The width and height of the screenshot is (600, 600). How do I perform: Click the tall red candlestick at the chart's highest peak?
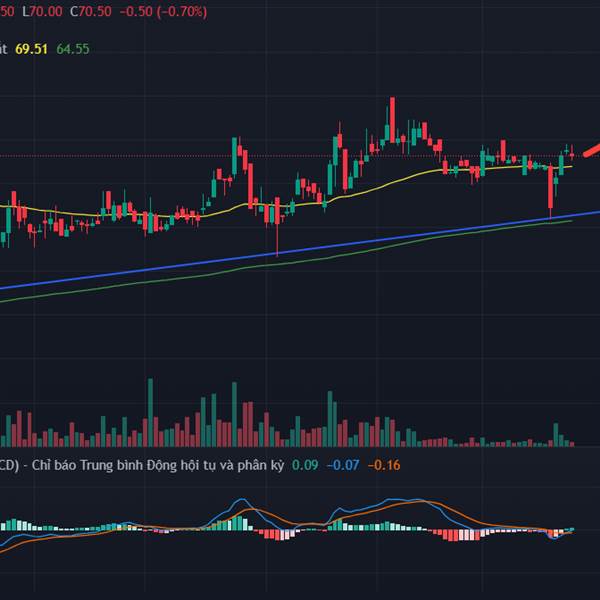(x=392, y=120)
